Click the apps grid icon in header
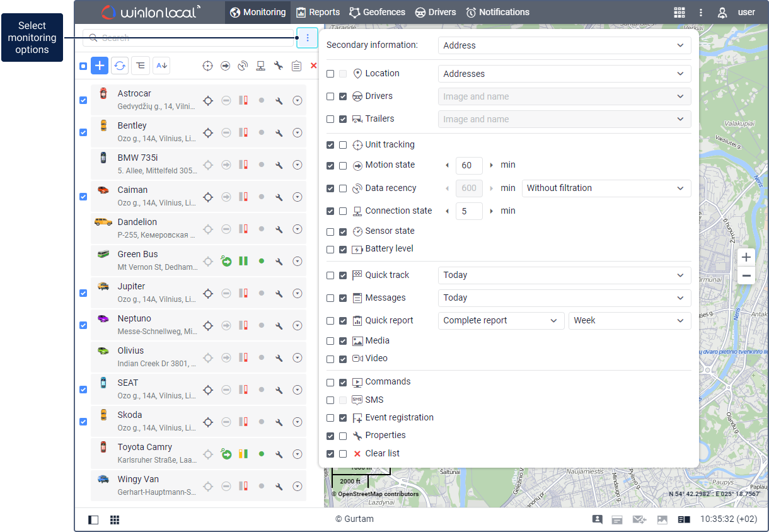Image resolution: width=769 pixels, height=532 pixels. tap(679, 12)
